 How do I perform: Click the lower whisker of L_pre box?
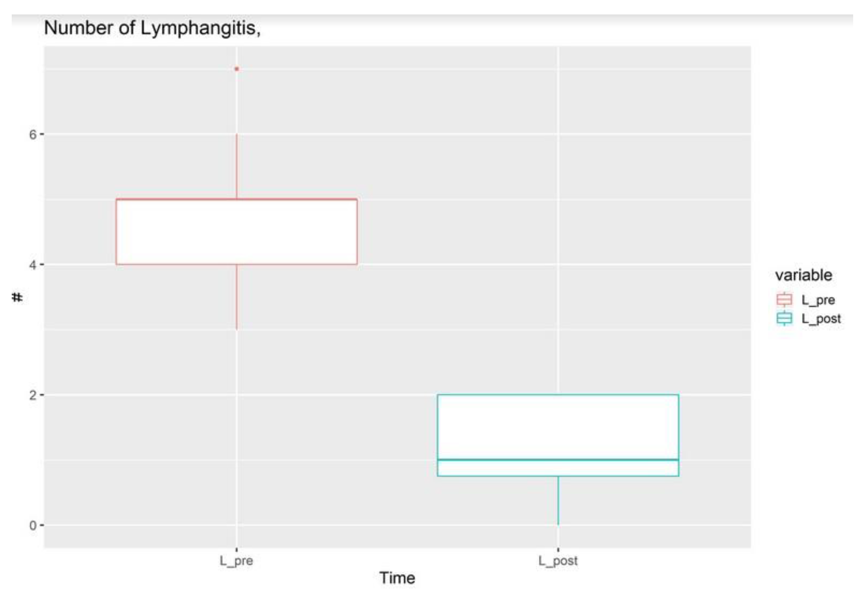tap(237, 297)
